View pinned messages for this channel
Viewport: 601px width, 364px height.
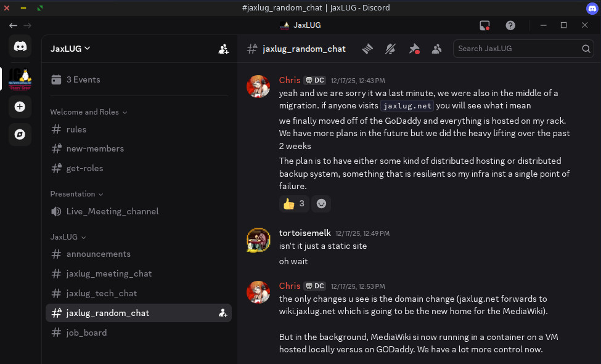(x=414, y=48)
